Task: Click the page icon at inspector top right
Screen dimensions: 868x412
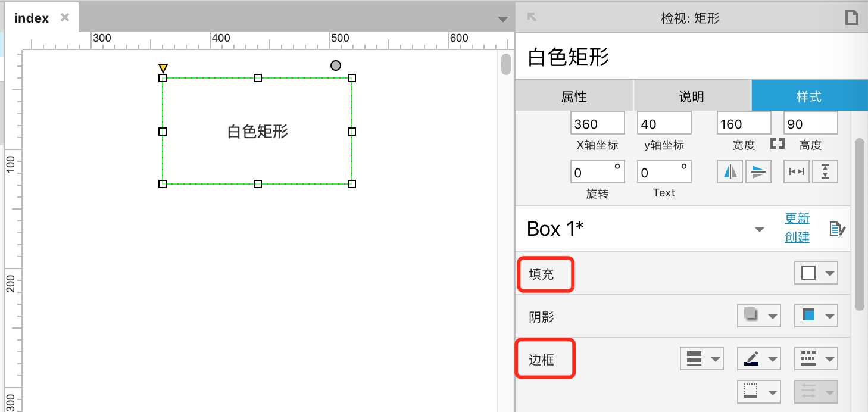Action: pyautogui.click(x=851, y=17)
